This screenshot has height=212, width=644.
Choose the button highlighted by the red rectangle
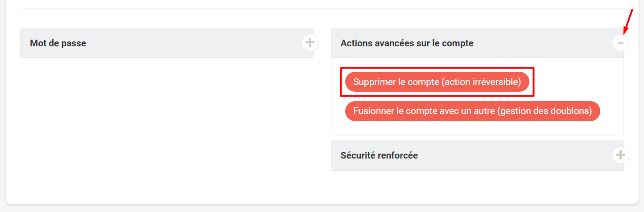coord(437,82)
